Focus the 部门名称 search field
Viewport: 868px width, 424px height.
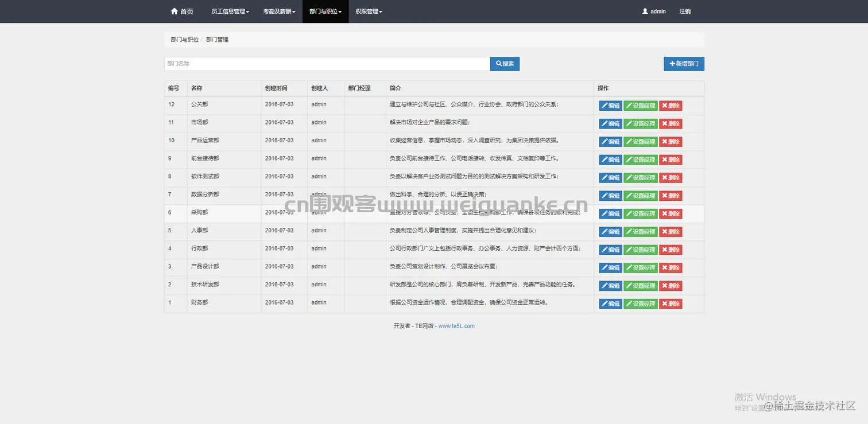coord(327,64)
